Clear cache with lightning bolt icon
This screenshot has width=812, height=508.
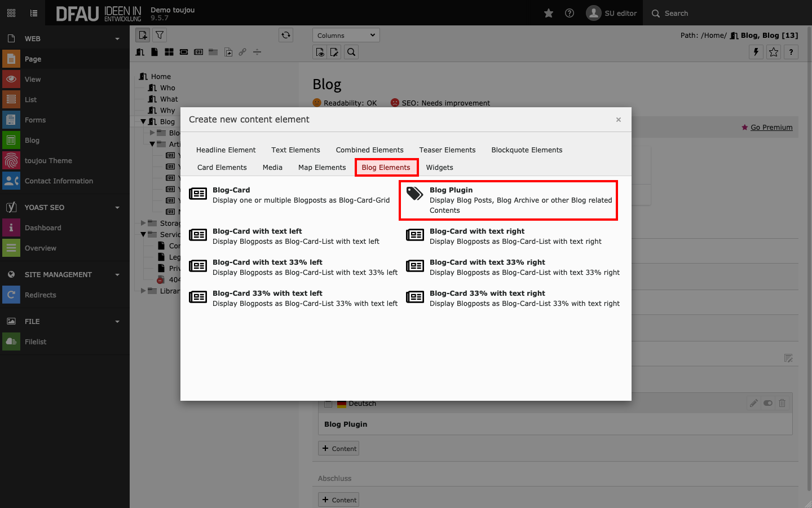[756, 52]
